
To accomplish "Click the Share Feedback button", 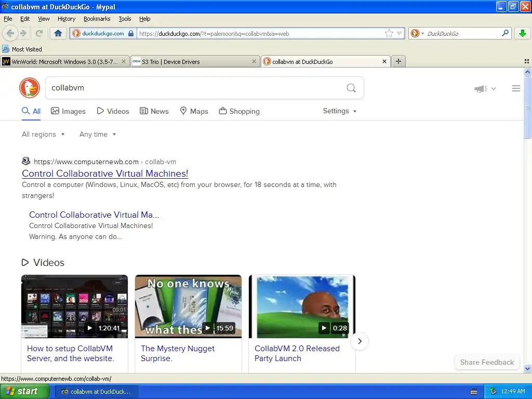I will tap(487, 362).
